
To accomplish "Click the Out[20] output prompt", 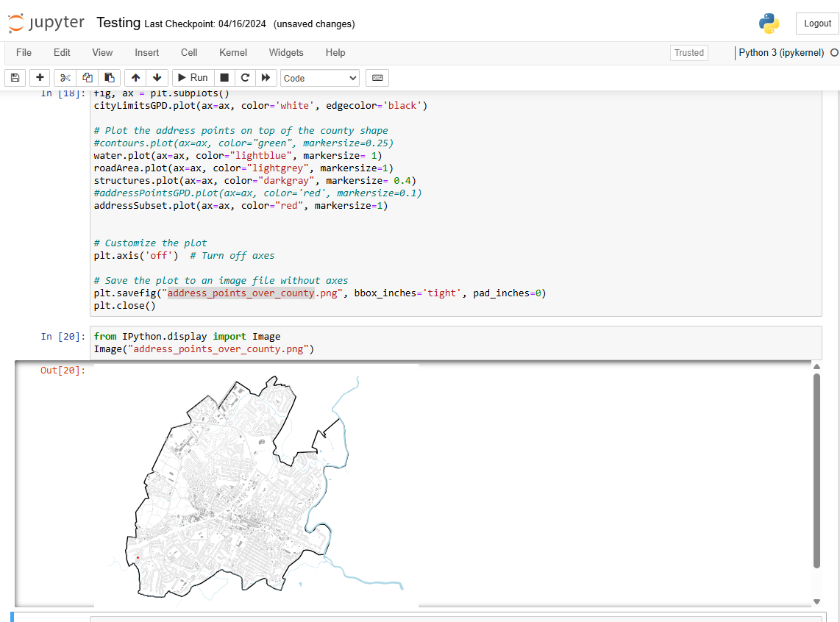I will tap(63, 371).
